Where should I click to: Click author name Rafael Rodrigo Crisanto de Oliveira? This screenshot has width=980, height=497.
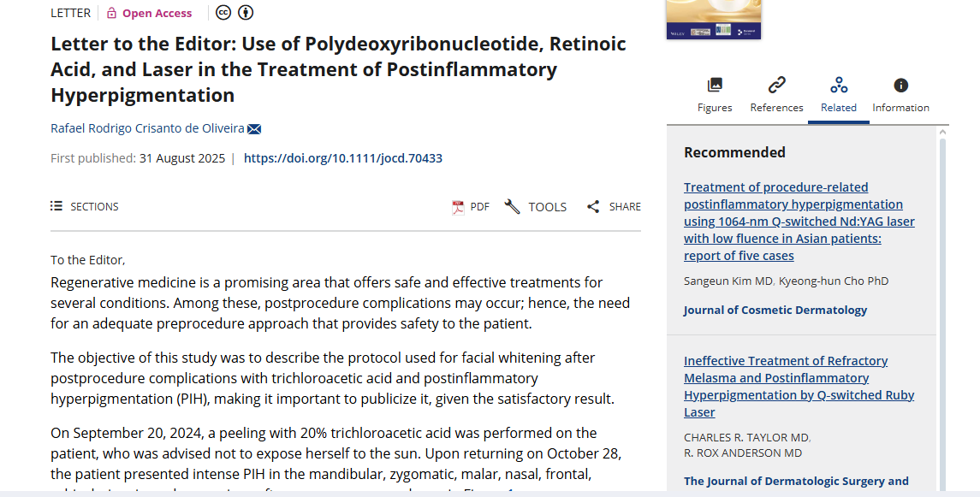[147, 128]
